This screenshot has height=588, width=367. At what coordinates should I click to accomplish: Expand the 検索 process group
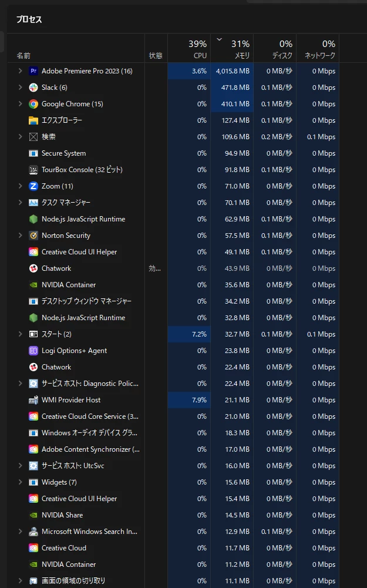[x=20, y=137]
